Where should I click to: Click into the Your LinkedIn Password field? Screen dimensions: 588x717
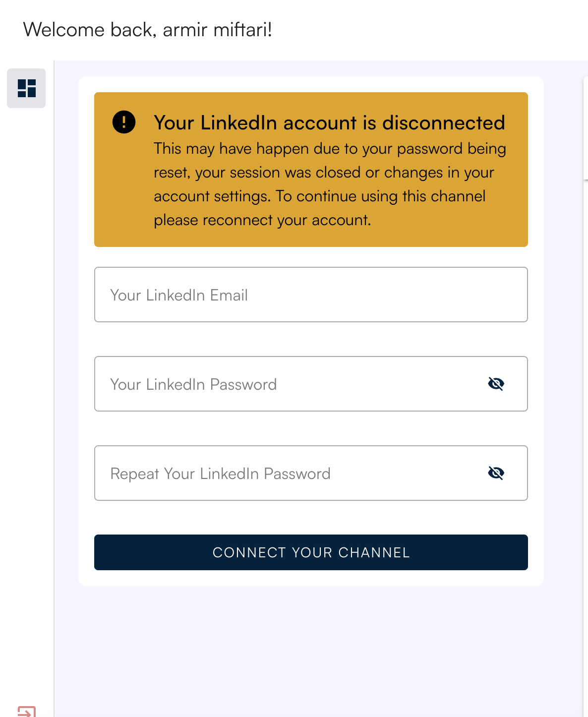click(288, 384)
